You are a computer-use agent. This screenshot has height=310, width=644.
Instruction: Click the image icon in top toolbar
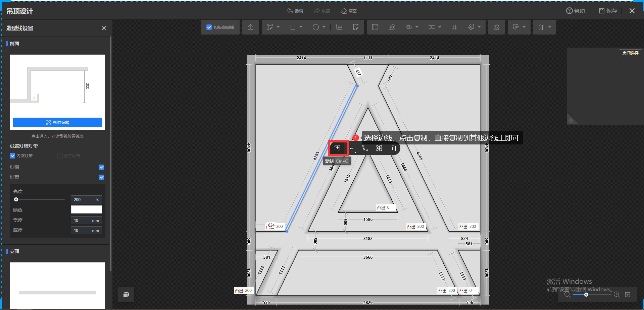tap(496, 27)
